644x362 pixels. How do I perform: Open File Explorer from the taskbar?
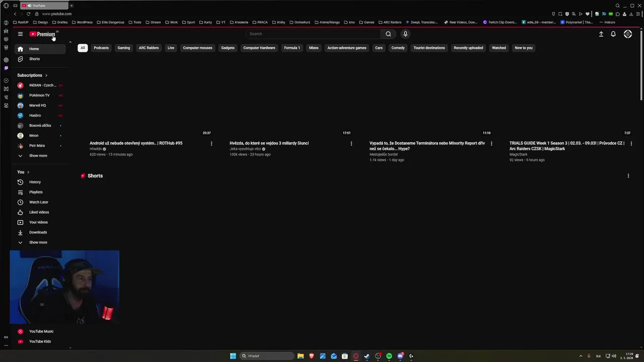[x=300, y=356]
